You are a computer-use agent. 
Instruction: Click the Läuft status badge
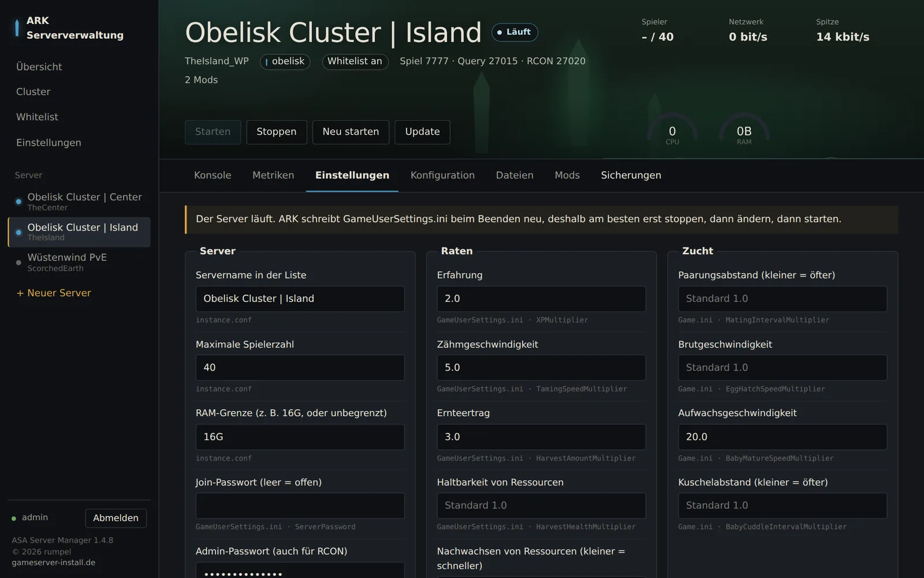515,32
